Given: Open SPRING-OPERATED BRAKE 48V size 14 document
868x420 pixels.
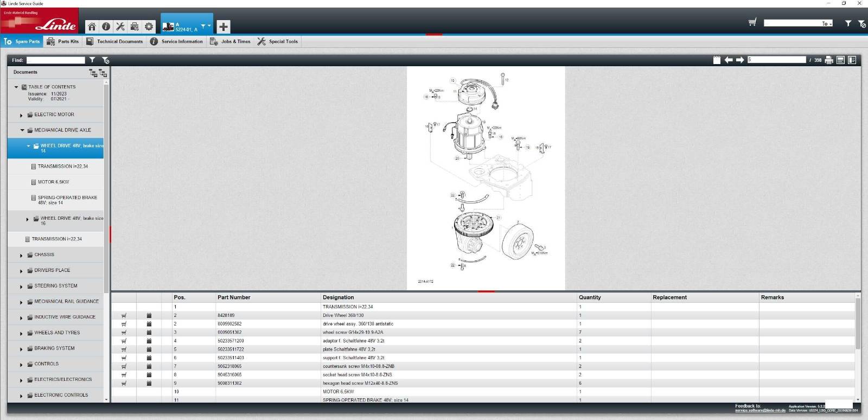Looking at the screenshot, I should (x=67, y=200).
